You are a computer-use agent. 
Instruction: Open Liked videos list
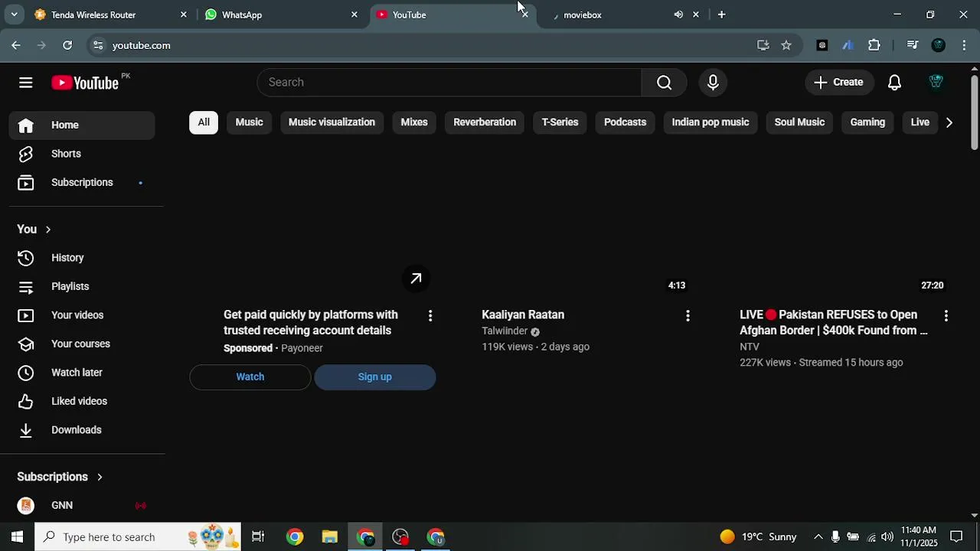tap(82, 401)
